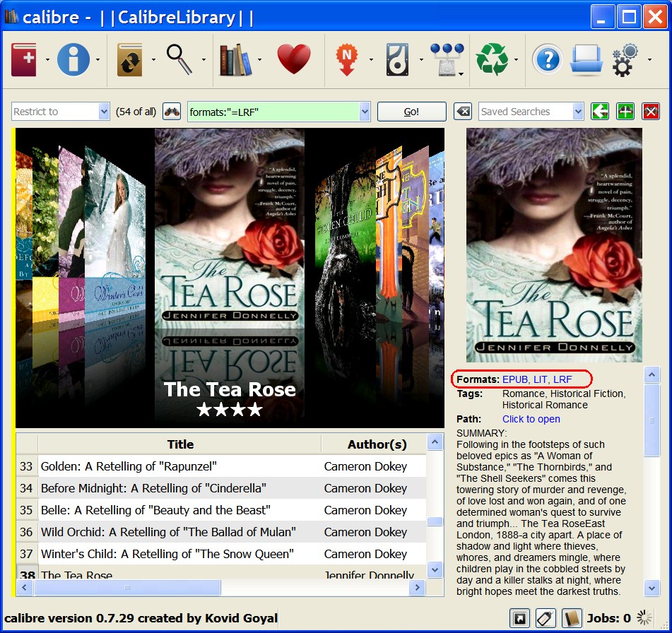Click row number 36 header

tap(27, 532)
